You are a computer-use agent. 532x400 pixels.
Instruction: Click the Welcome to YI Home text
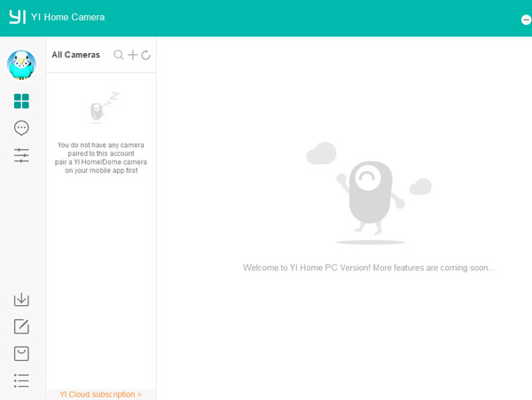tap(368, 267)
